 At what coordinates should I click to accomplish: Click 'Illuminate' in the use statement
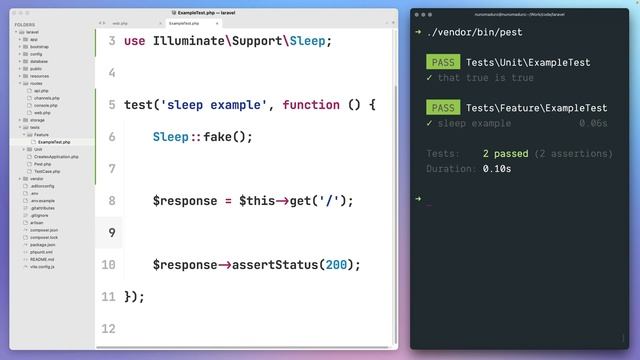(189, 41)
